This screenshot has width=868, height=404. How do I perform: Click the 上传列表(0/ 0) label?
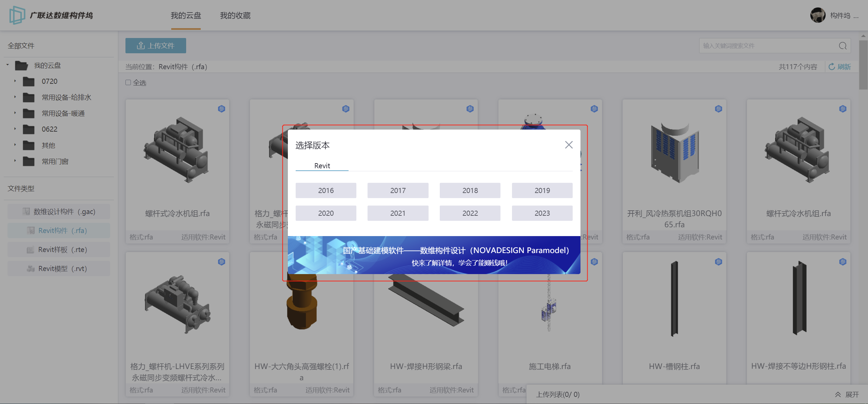tap(558, 395)
